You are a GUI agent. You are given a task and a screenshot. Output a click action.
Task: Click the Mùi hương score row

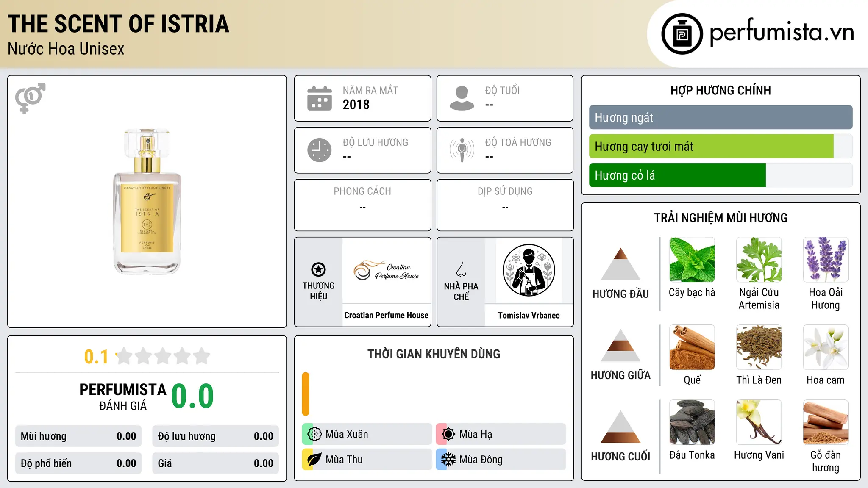coord(78,436)
